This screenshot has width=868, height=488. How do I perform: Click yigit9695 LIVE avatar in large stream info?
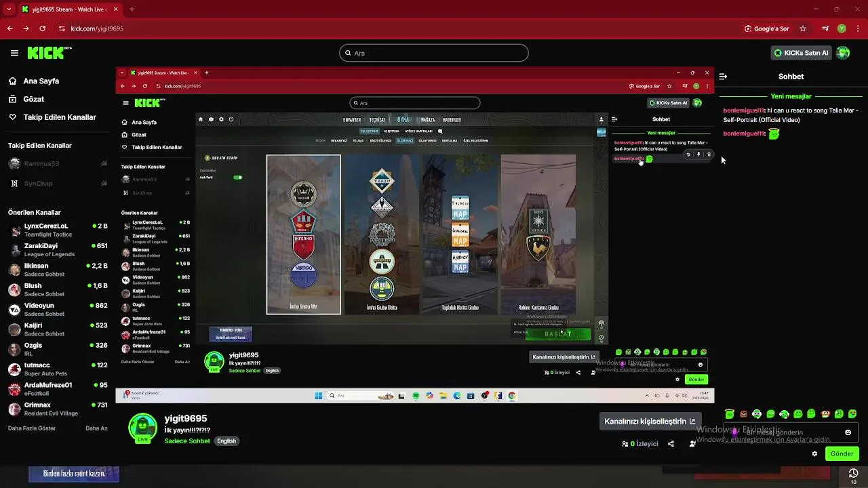142,428
